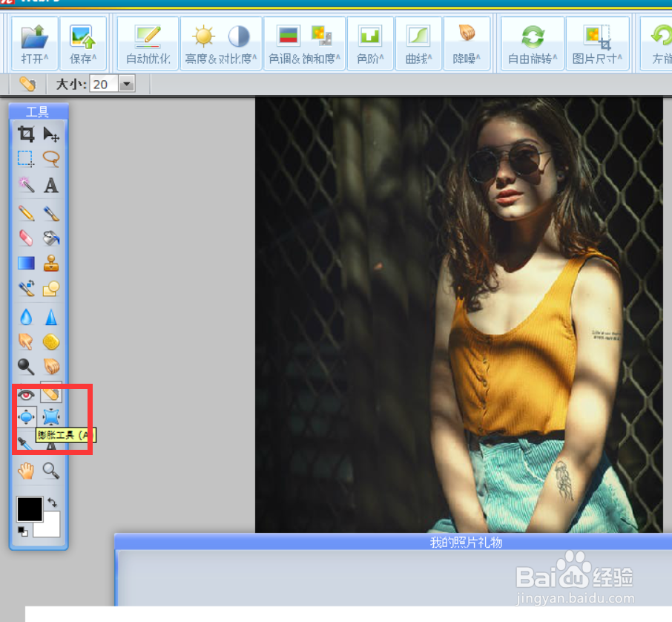Activate the Magic Wand tool
Viewport: 672px width, 622px height.
(x=26, y=185)
